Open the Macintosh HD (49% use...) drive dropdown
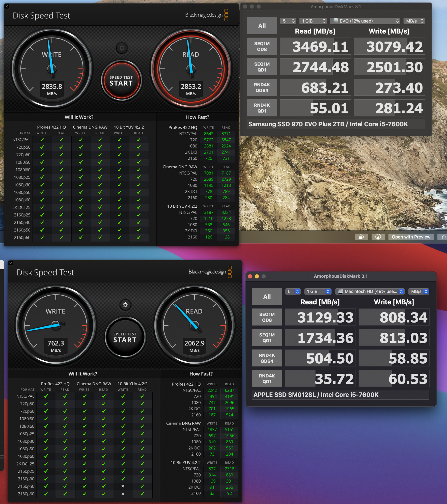This screenshot has height=504, width=447. click(370, 292)
